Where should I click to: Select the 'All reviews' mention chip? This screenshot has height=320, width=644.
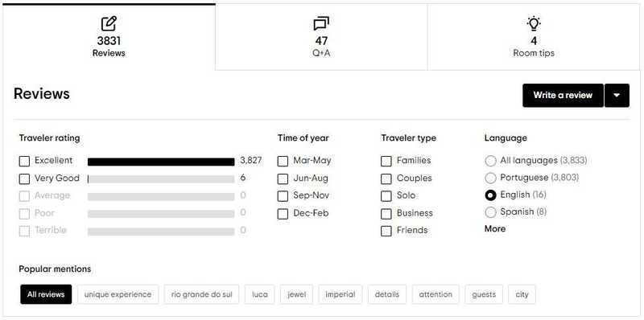[46, 294]
